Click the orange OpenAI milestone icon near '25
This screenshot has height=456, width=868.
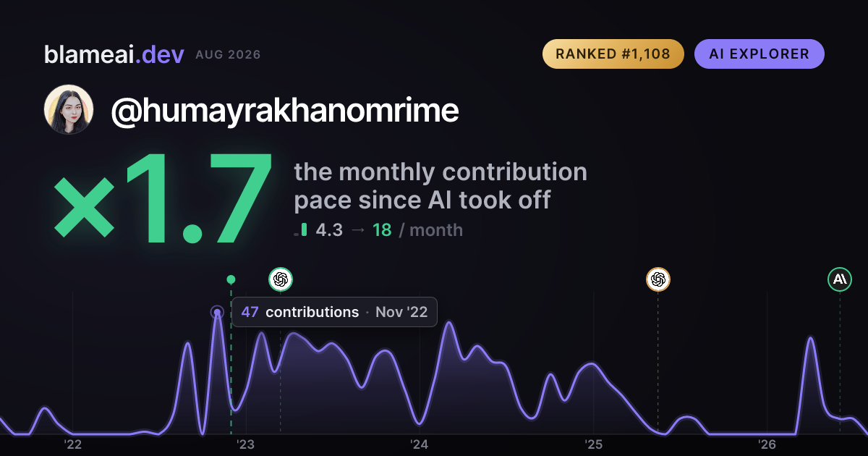coord(658,279)
